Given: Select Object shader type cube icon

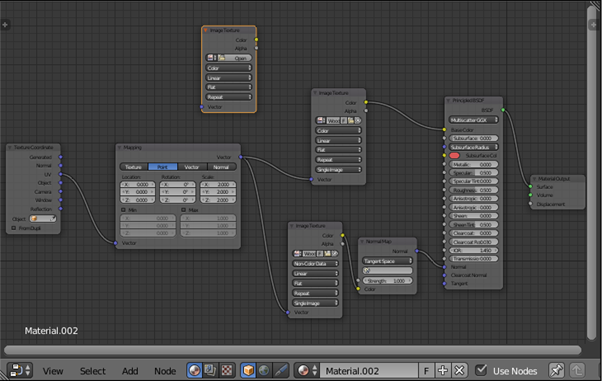Looking at the screenshot, I should [x=248, y=371].
